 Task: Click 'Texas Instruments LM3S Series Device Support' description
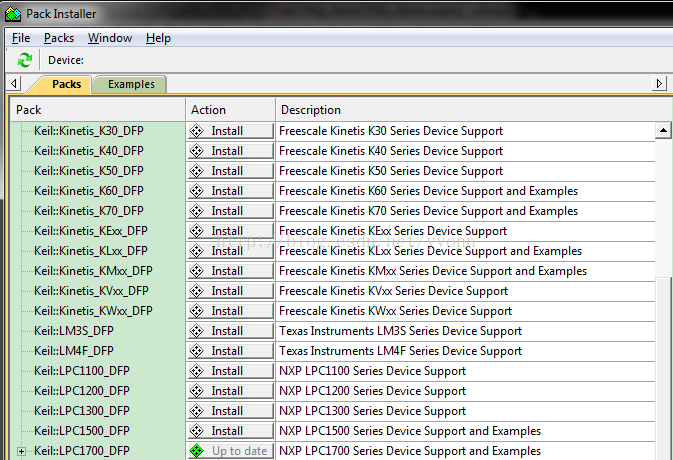400,331
